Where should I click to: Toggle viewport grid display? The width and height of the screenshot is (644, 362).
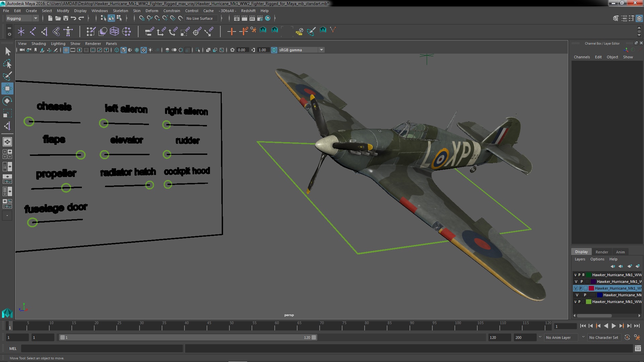coord(66,50)
